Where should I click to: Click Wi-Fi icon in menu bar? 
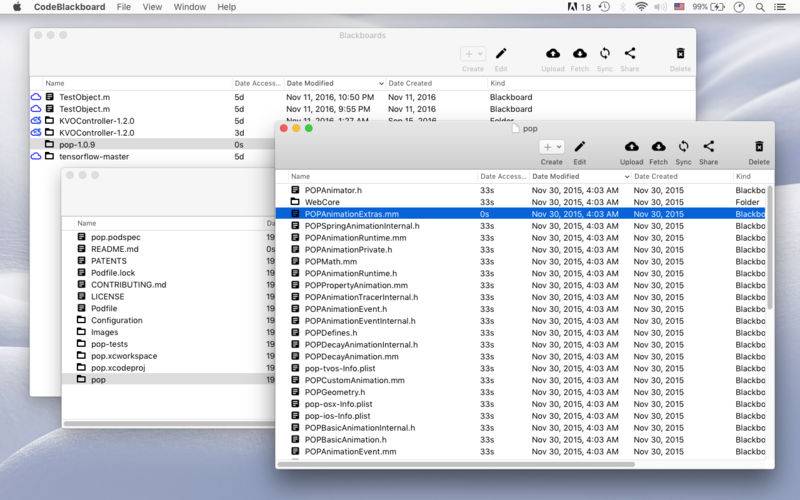(x=641, y=7)
